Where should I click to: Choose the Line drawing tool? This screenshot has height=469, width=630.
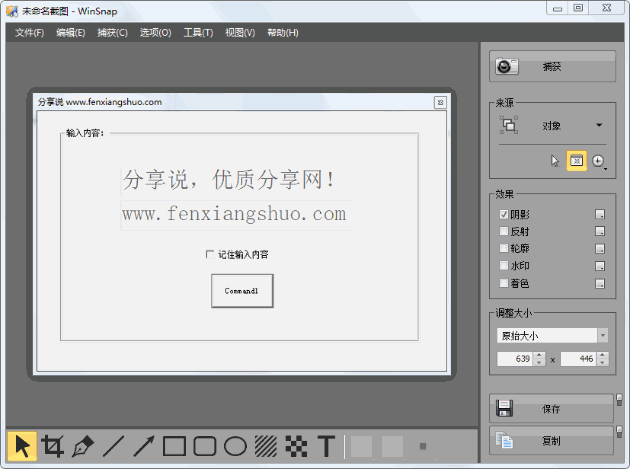[x=114, y=446]
